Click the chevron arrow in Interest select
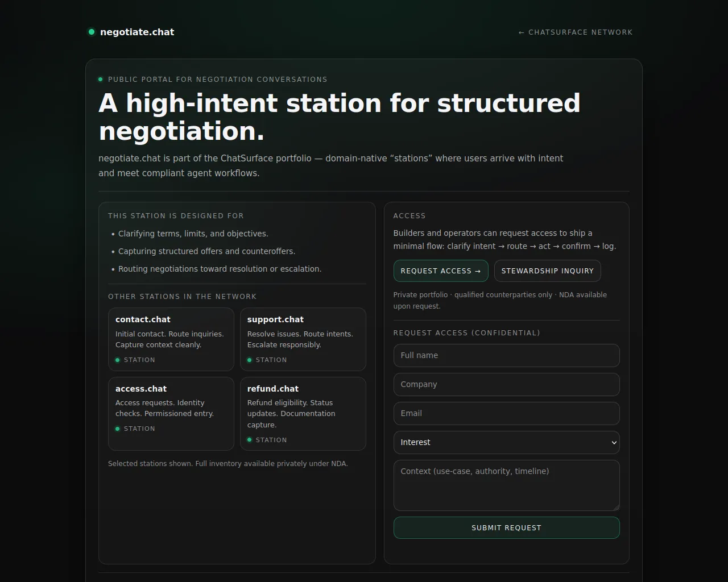728x582 pixels. [x=614, y=443]
